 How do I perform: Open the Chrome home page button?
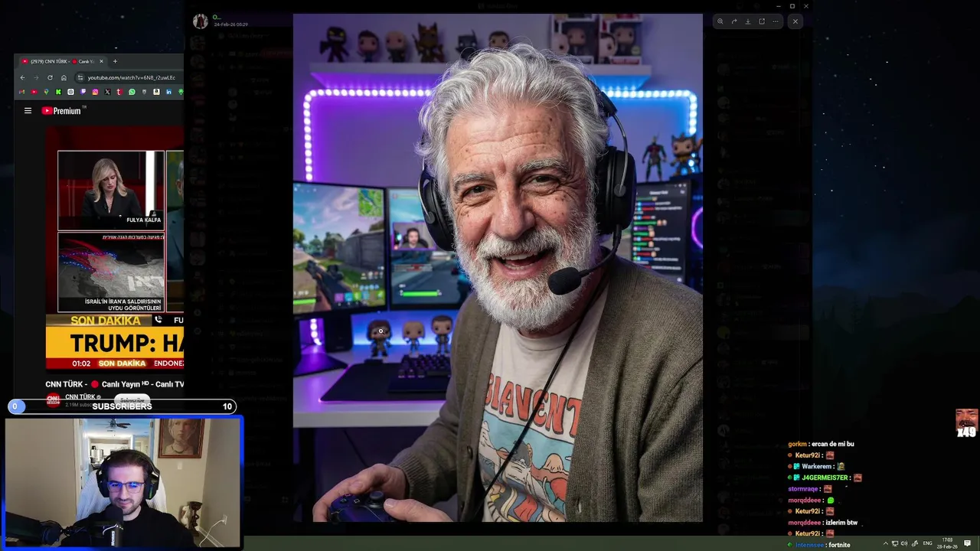coord(64,77)
